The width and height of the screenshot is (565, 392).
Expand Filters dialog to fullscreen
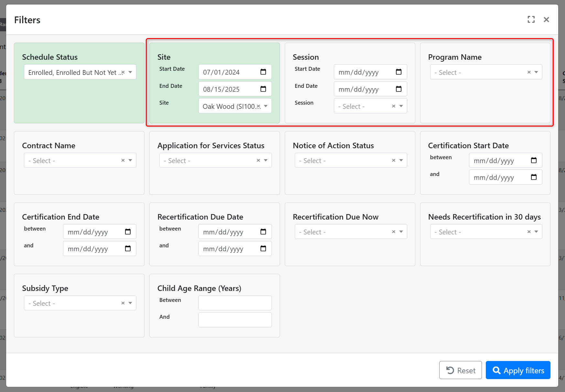[x=531, y=20]
